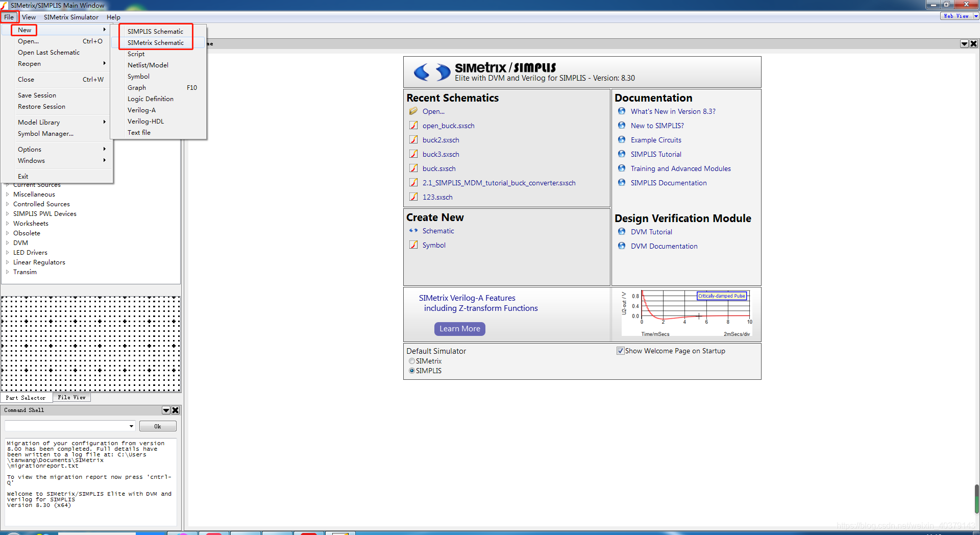Select SIMPLIS as default simulator
The width and height of the screenshot is (980, 535).
(x=411, y=371)
